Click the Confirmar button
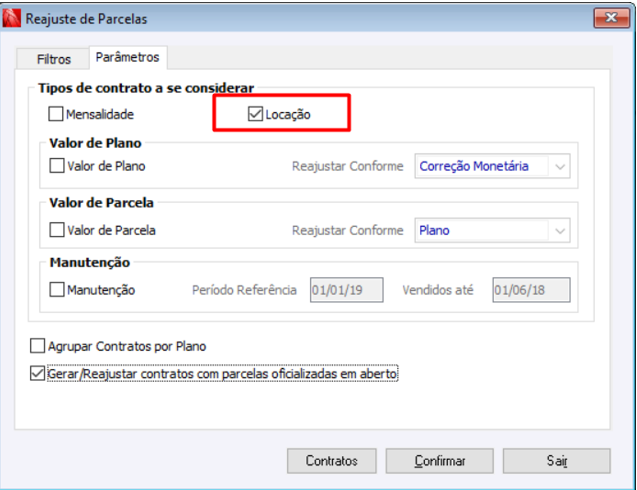The image size is (637, 490). tap(440, 461)
